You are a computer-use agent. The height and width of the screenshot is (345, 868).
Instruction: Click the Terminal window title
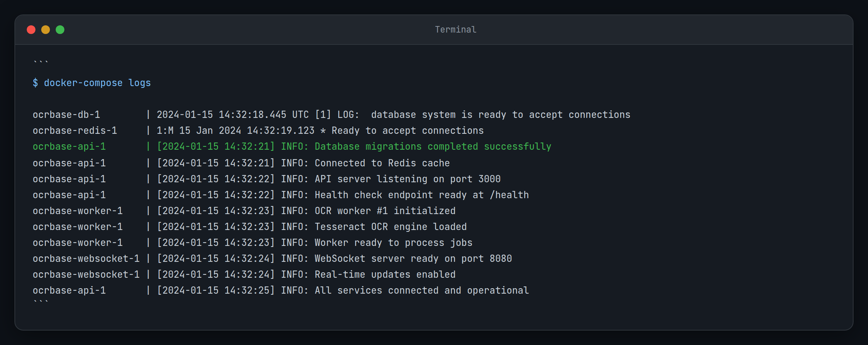click(x=456, y=30)
